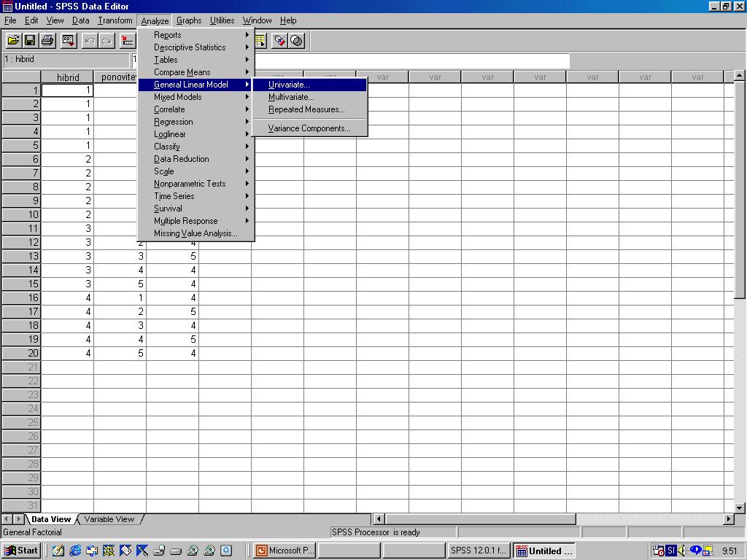Expand the Compare Means submenu

coord(196,72)
